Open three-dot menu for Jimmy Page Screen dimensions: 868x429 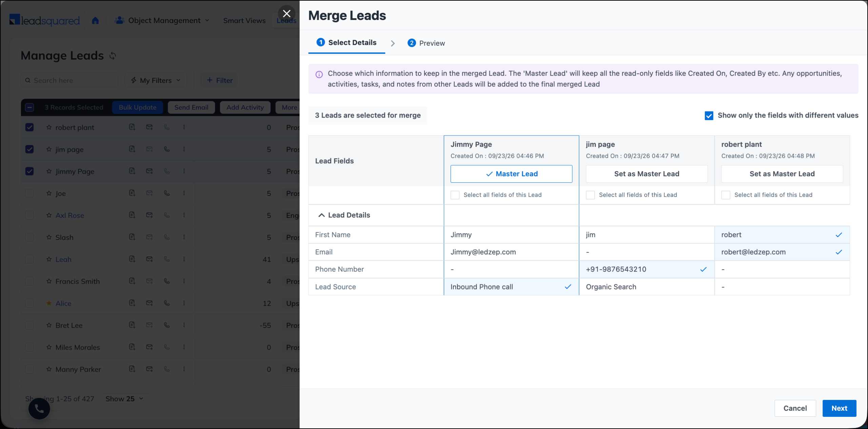click(184, 171)
